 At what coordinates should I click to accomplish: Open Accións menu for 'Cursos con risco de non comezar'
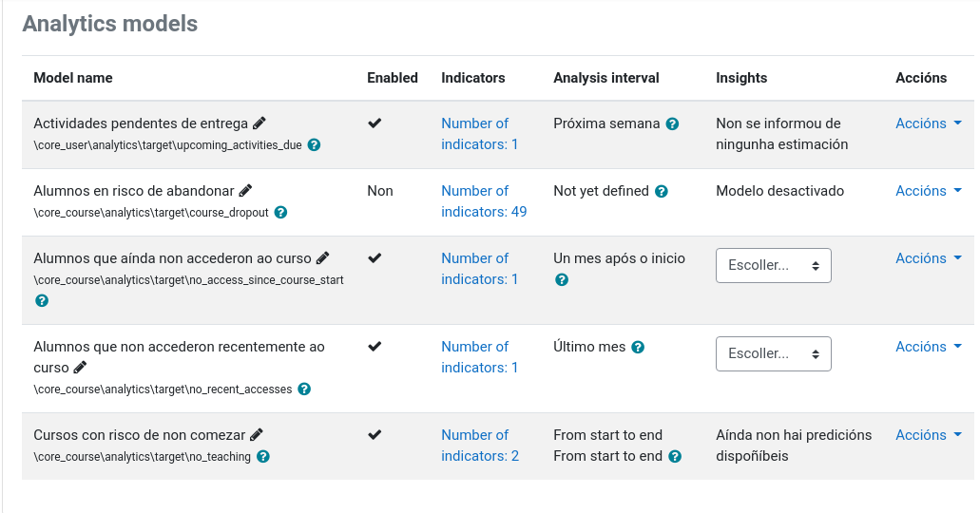point(928,435)
